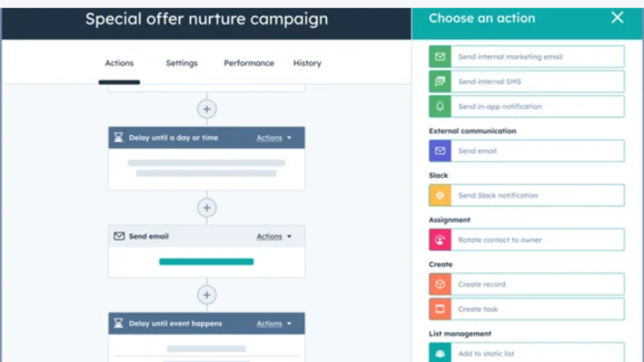644x362 pixels.
Task: Insert a new action after Send email
Action: [207, 294]
